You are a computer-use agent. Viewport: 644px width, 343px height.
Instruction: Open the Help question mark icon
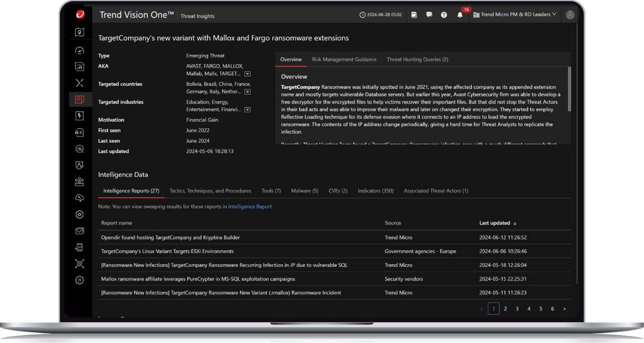[x=444, y=14]
